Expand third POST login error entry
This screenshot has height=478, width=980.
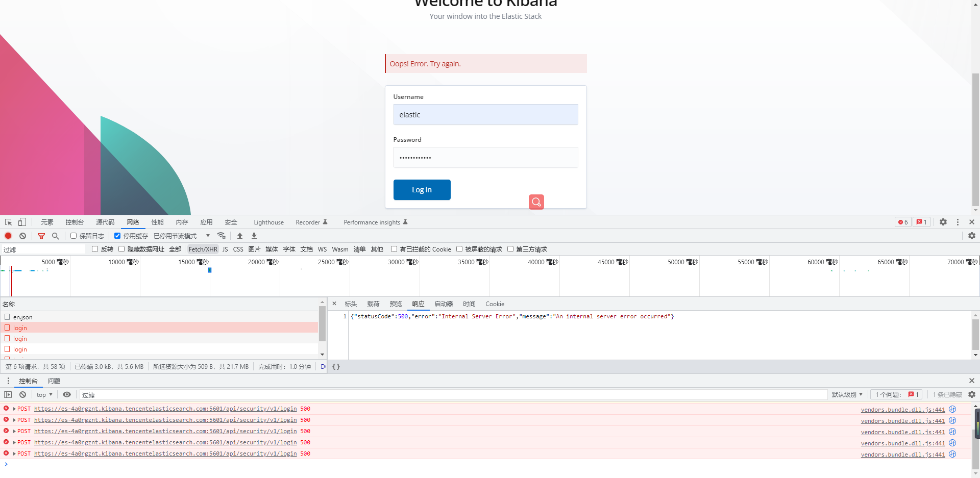point(14,431)
